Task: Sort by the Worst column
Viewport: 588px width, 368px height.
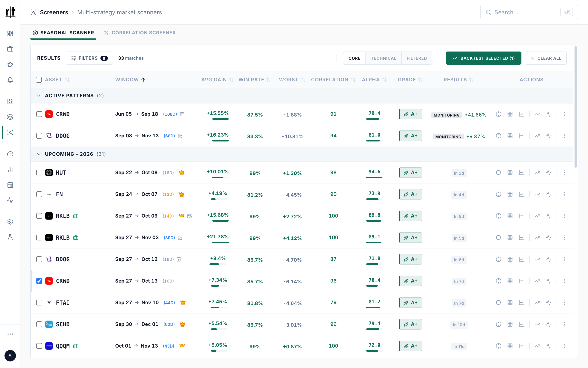Action: click(x=292, y=80)
